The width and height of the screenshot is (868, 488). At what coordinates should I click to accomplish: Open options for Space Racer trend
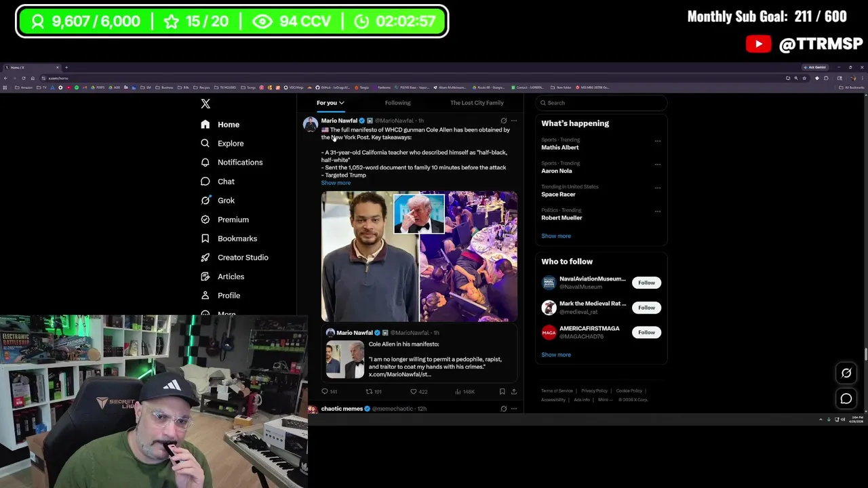pyautogui.click(x=657, y=188)
